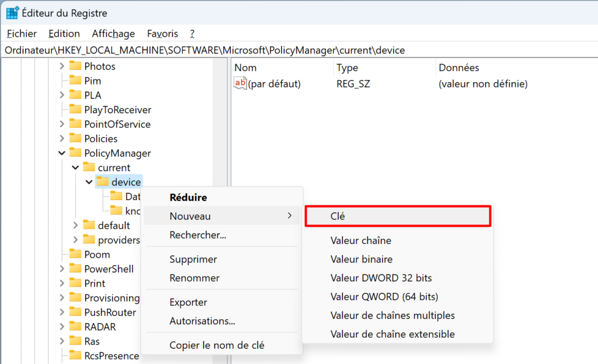Open the Favoris menu
Viewport: 598px width, 364px height.
pos(162,33)
